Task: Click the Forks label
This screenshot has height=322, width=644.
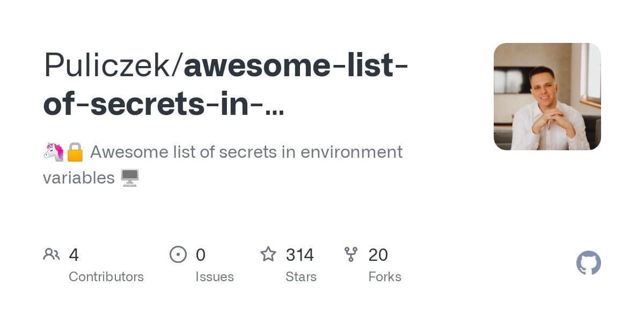Action: click(385, 277)
